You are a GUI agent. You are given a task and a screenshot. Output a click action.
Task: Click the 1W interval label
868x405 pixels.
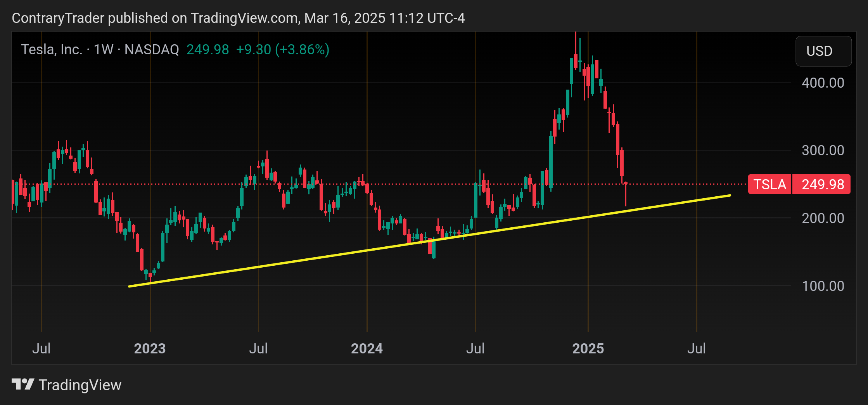pyautogui.click(x=104, y=50)
